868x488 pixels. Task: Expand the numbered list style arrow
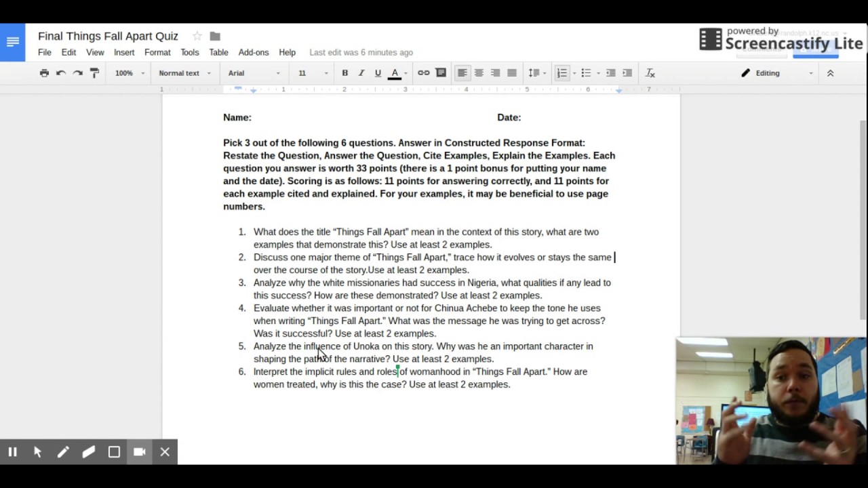pyautogui.click(x=574, y=73)
